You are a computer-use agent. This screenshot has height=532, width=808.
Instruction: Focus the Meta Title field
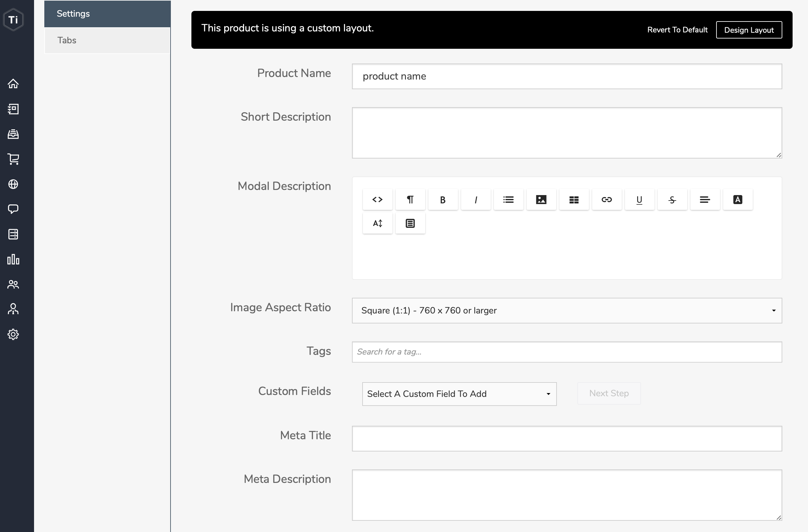pyautogui.click(x=567, y=439)
